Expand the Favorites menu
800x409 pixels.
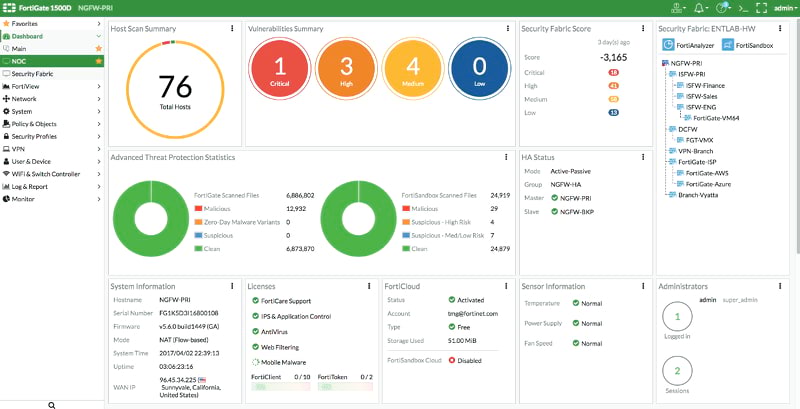click(52, 23)
